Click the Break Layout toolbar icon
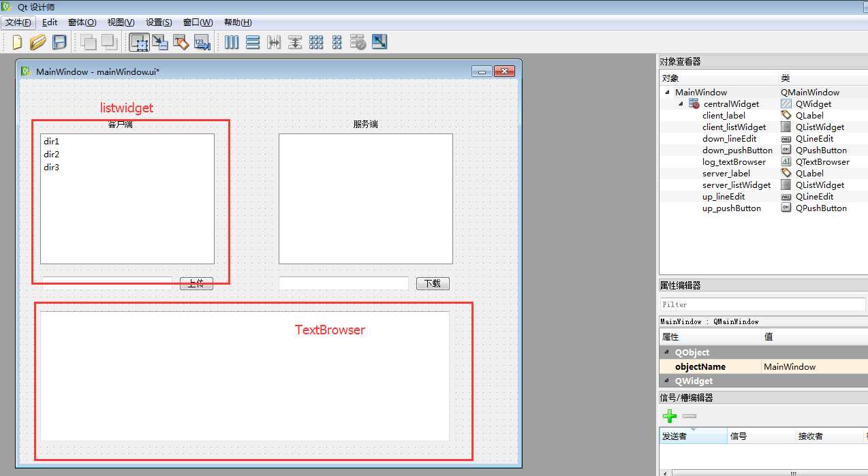This screenshot has height=476, width=868. [358, 42]
